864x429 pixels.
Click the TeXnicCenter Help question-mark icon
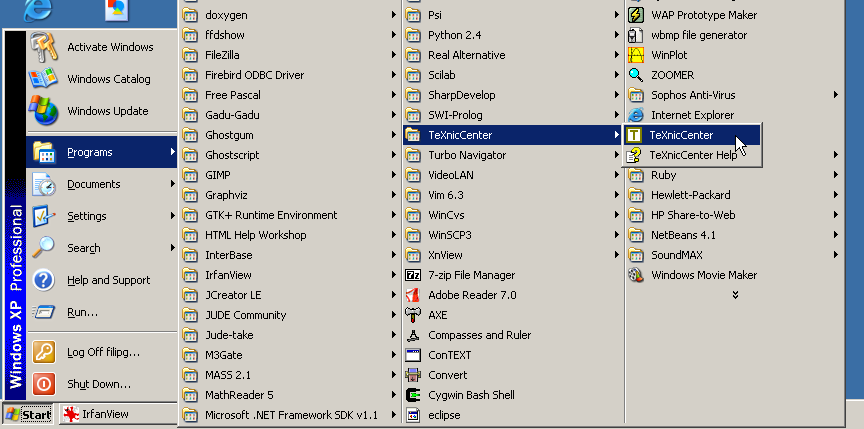click(634, 155)
